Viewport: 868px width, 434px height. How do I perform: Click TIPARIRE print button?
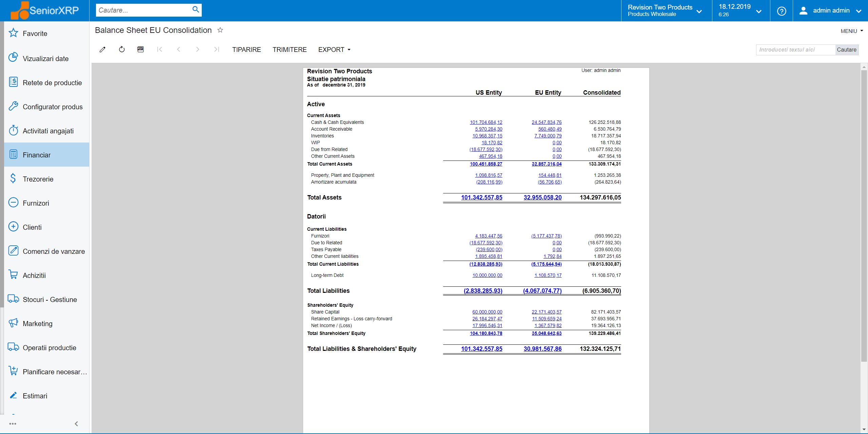[246, 50]
